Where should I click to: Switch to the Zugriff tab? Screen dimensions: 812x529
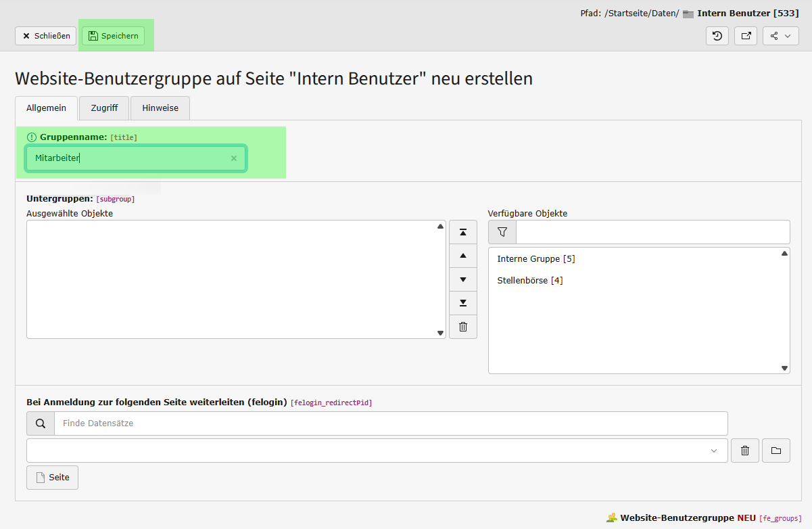105,108
